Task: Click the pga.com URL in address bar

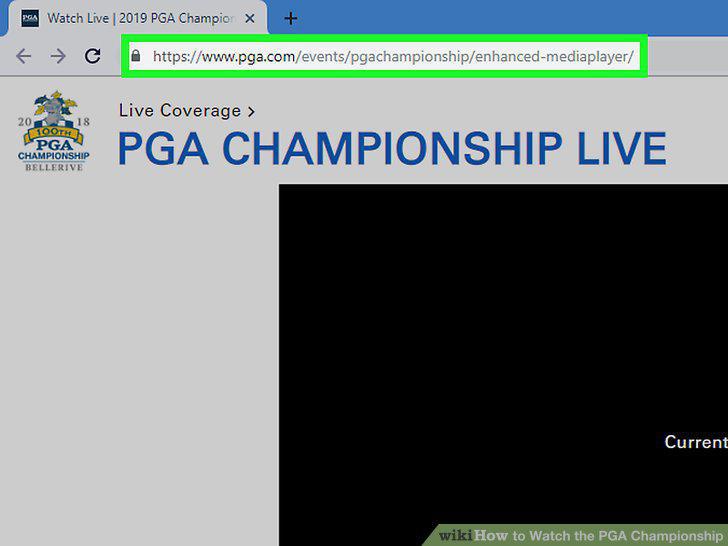Action: [x=393, y=56]
